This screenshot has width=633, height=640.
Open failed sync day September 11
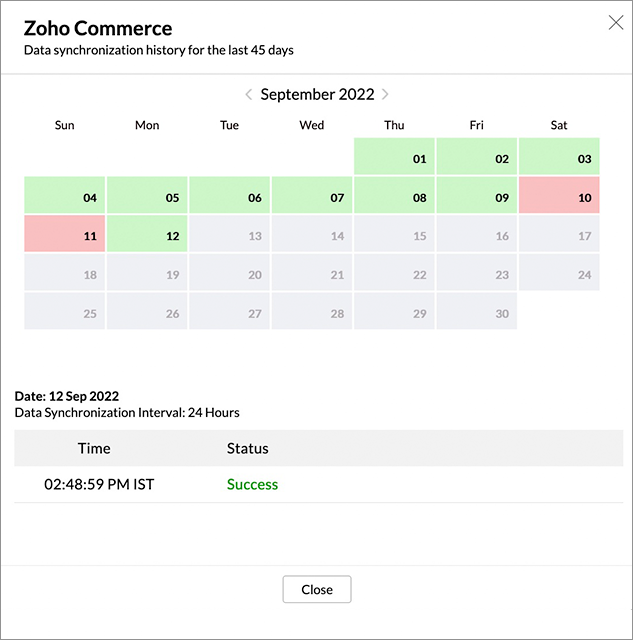(64, 233)
